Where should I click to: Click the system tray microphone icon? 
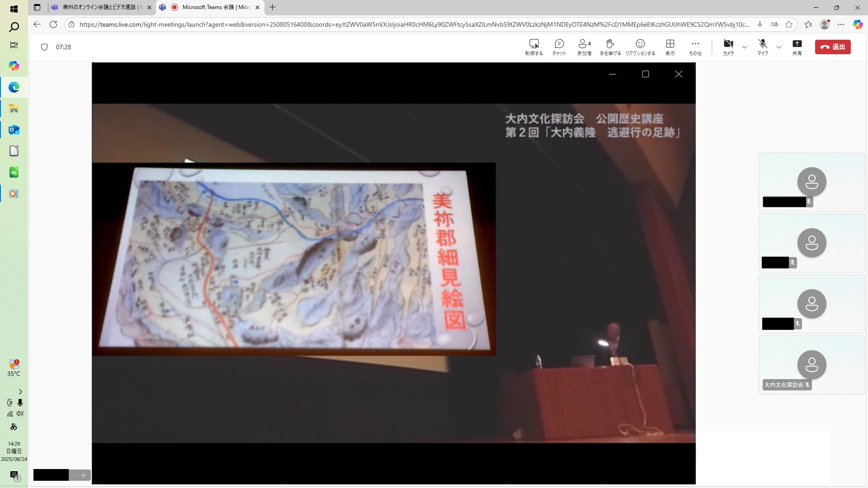[20, 403]
